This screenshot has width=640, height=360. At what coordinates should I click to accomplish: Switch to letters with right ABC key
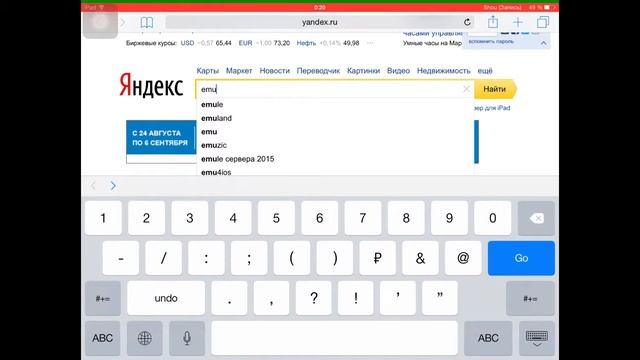[x=488, y=338]
